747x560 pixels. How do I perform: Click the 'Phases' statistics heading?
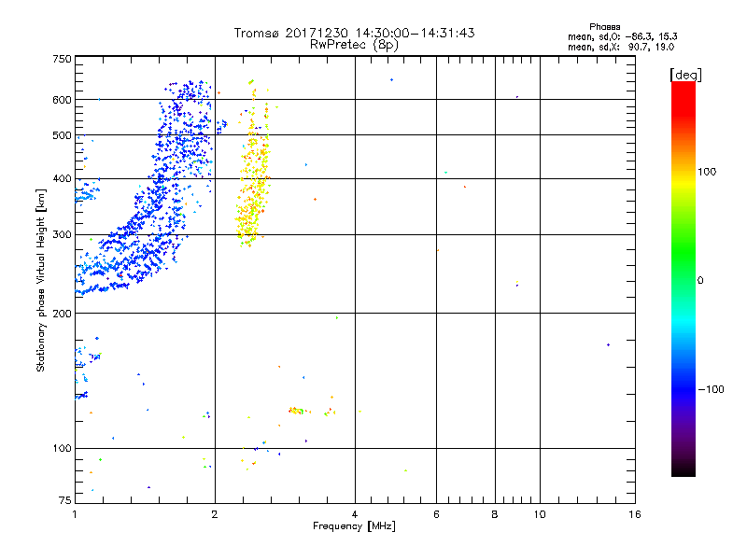pyautogui.click(x=604, y=27)
